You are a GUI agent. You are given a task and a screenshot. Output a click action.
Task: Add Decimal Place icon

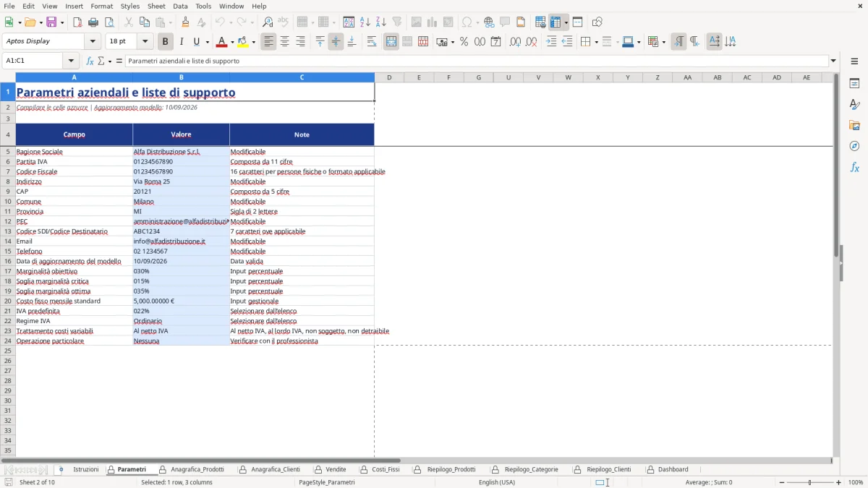515,42
